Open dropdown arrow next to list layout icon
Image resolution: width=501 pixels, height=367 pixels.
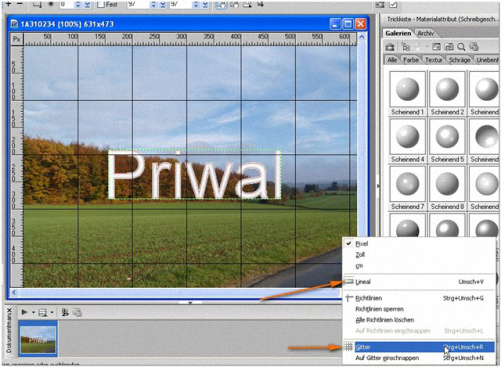tap(52, 313)
